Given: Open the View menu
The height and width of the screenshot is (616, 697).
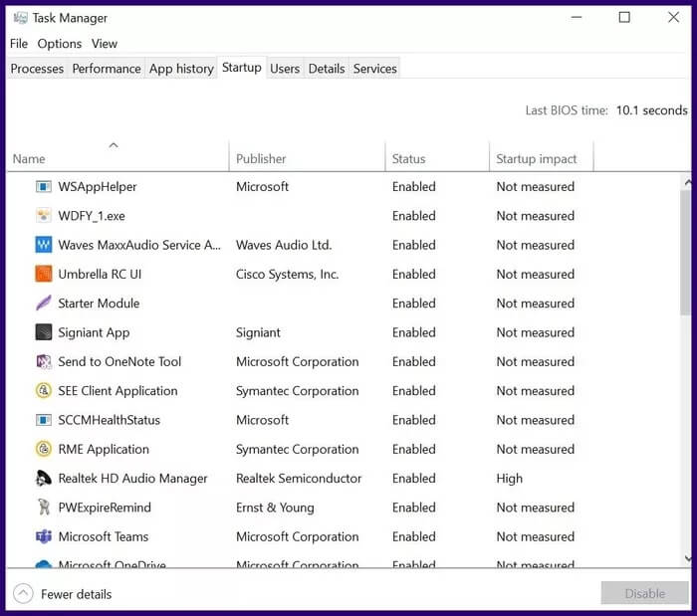Looking at the screenshot, I should point(105,44).
